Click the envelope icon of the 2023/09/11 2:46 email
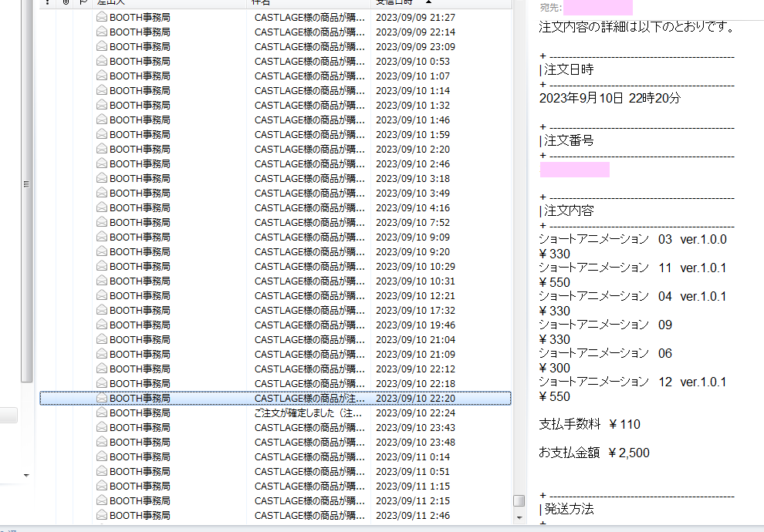 tap(101, 515)
